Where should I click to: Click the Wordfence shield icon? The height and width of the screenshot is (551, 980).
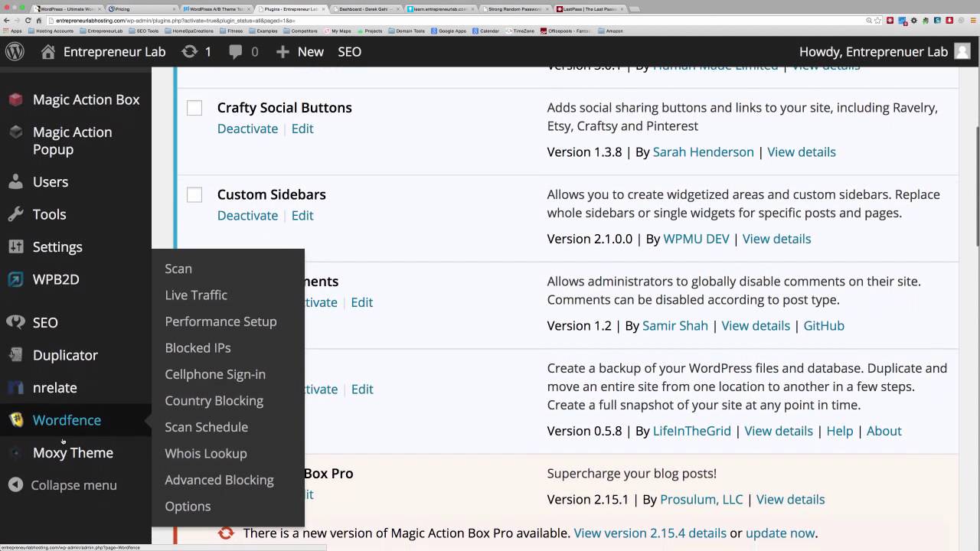(x=15, y=420)
